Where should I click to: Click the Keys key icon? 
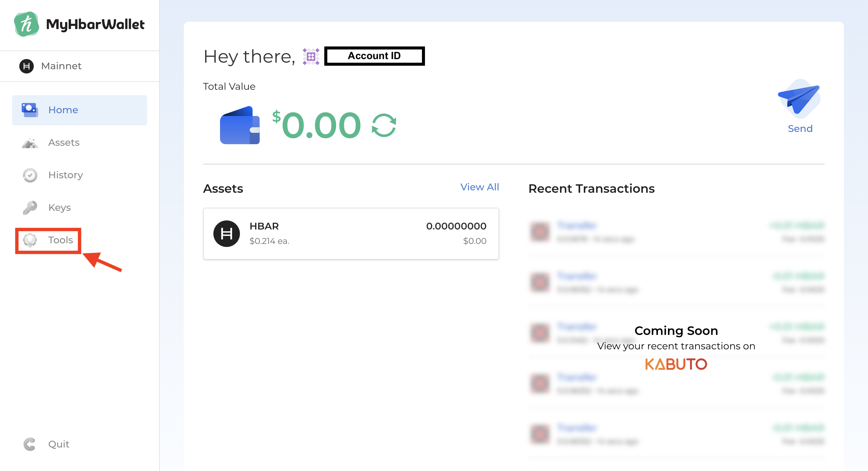[30, 207]
